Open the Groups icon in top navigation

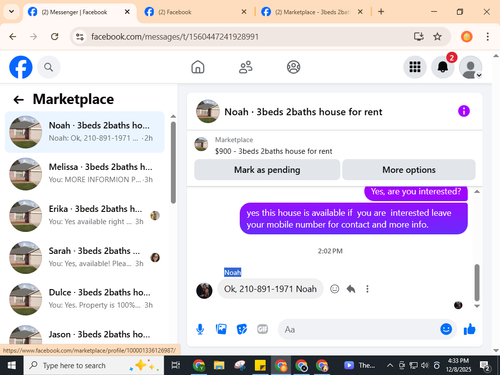(x=293, y=67)
